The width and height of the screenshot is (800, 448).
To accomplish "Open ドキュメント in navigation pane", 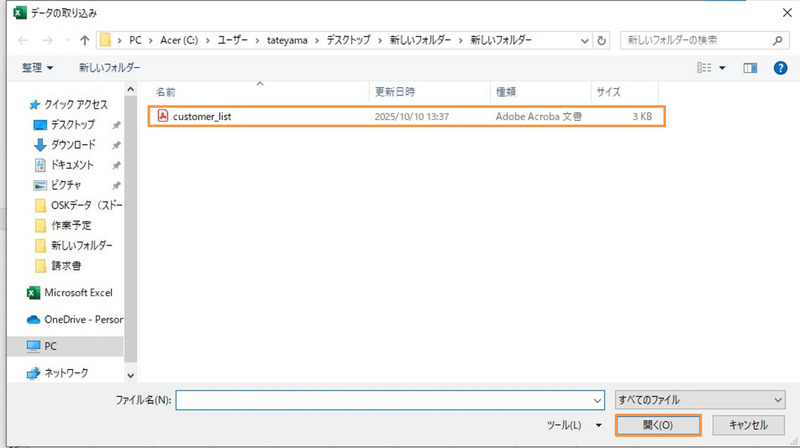I will pyautogui.click(x=72, y=165).
